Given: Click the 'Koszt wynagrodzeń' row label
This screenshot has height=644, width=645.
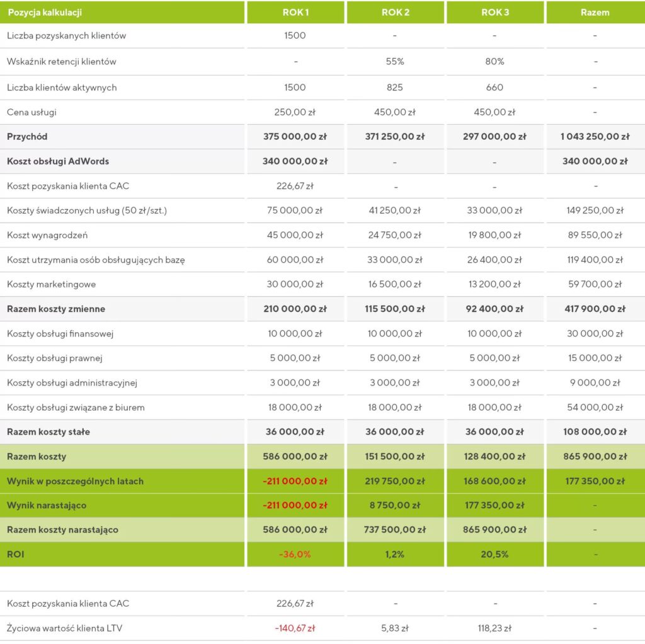Looking at the screenshot, I should (47, 235).
